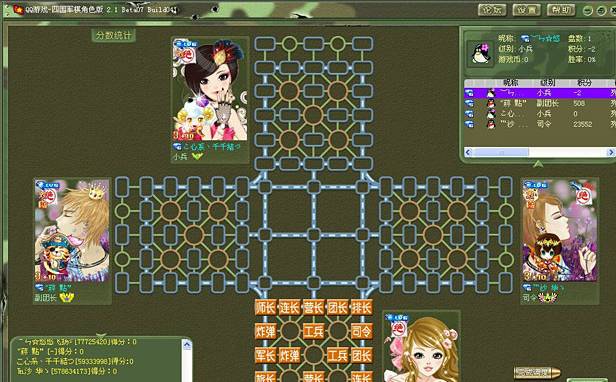Screen dimensions: 616x382
Task: Select the 司令 chess piece
Action: click(361, 331)
